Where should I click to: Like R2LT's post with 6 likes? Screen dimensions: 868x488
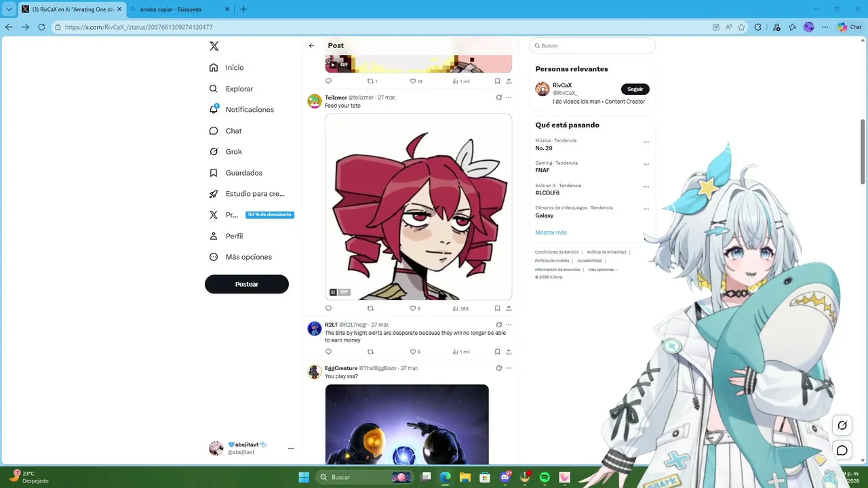coord(415,352)
